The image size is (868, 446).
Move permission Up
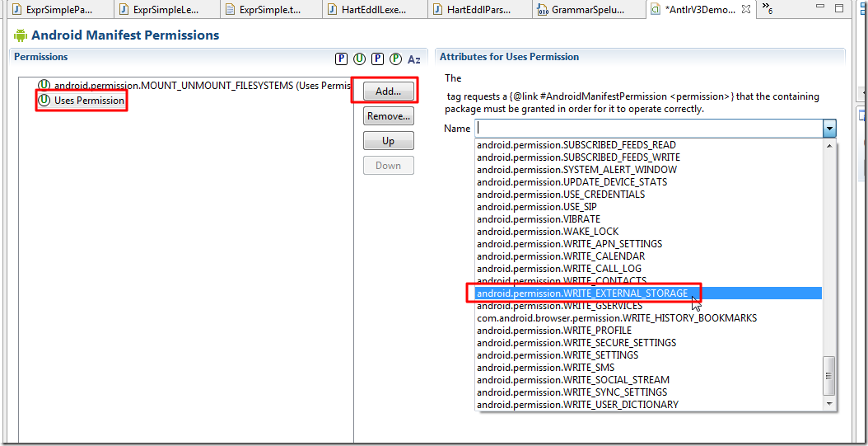coord(388,141)
